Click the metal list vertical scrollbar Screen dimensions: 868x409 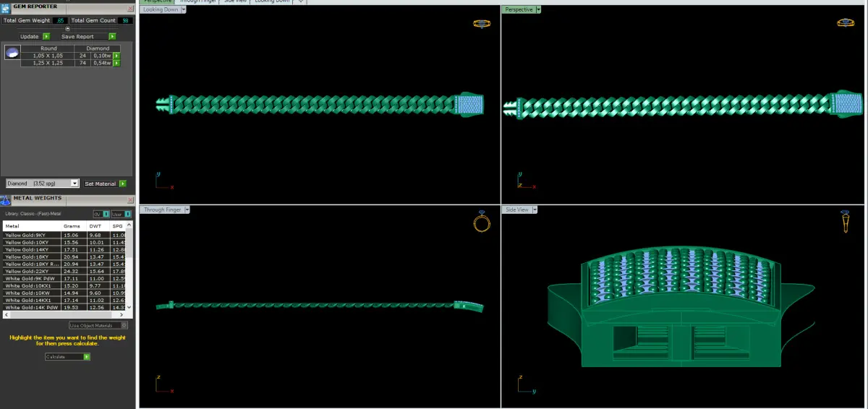coord(129,267)
